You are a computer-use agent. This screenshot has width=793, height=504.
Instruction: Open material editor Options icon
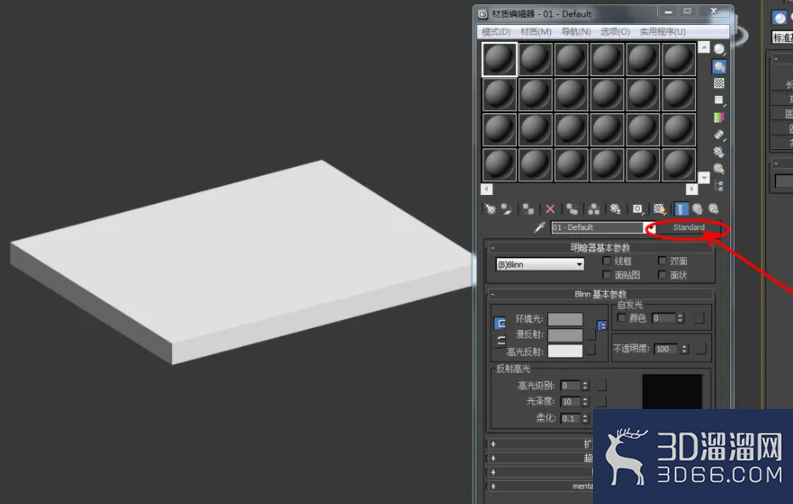719,152
